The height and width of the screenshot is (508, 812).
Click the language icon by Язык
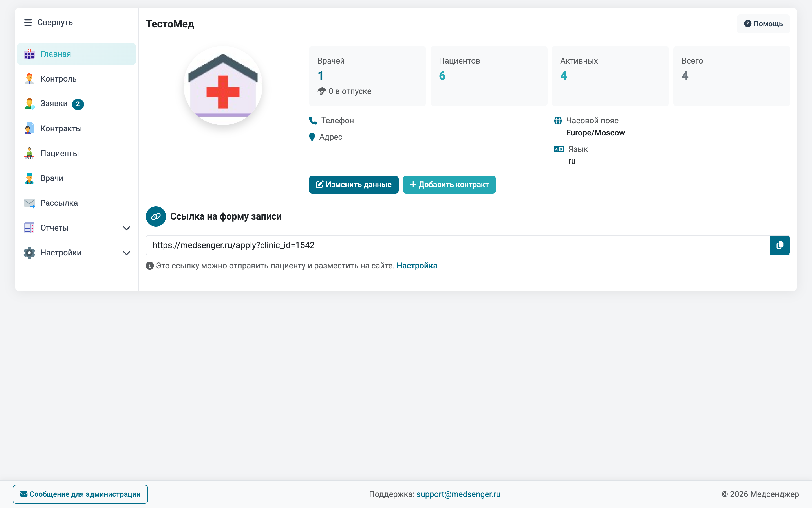pos(559,149)
